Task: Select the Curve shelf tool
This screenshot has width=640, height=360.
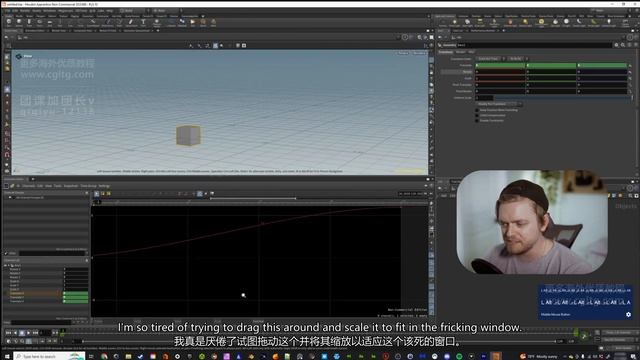Action: click(93, 22)
